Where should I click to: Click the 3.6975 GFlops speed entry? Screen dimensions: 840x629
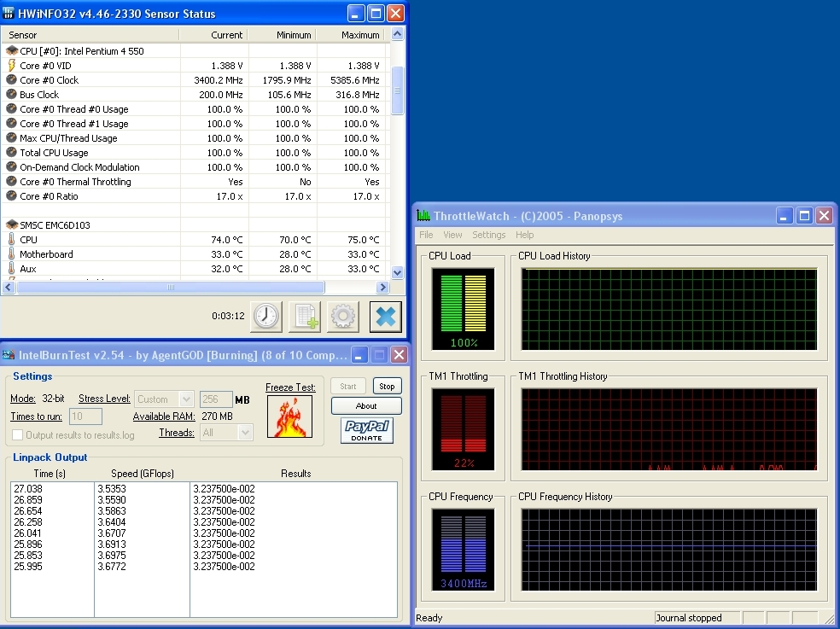(x=112, y=555)
